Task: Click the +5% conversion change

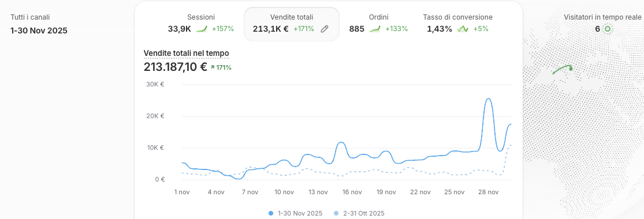Action: pos(481,29)
